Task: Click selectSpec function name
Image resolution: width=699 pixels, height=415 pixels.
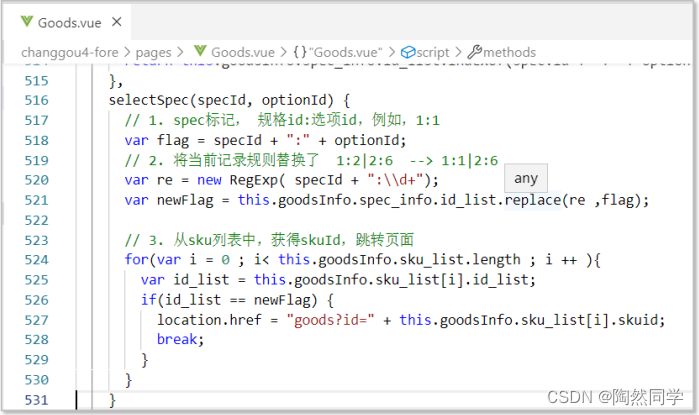Action: point(149,101)
